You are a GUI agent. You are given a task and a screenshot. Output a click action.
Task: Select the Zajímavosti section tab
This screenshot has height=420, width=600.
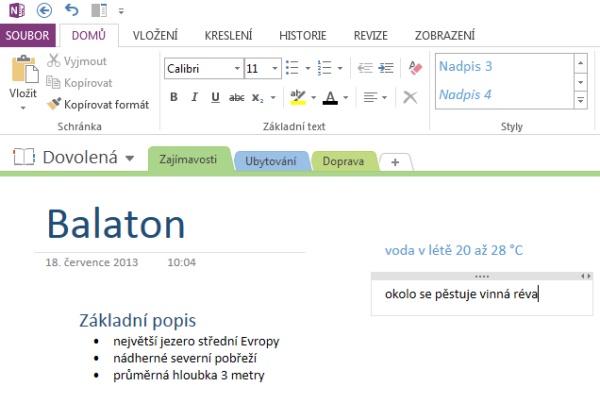(188, 160)
